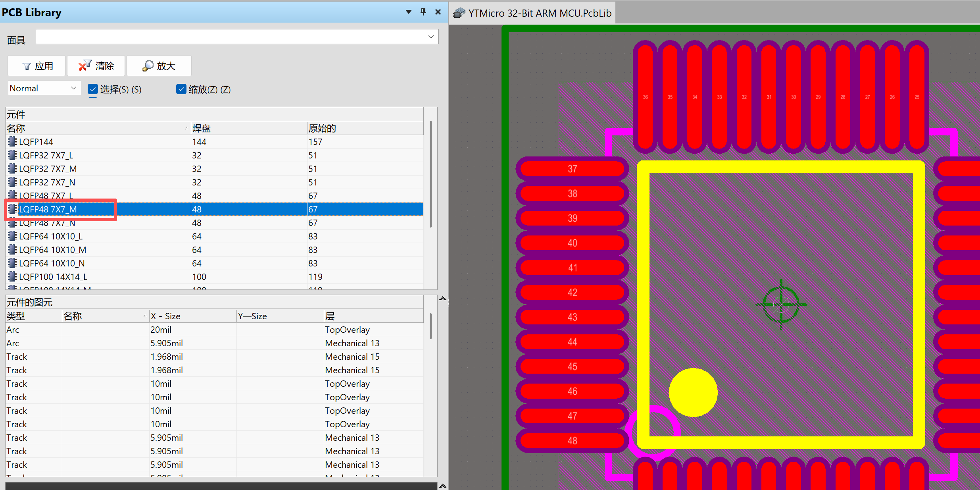Click the 放大 magnify button

tap(159, 66)
